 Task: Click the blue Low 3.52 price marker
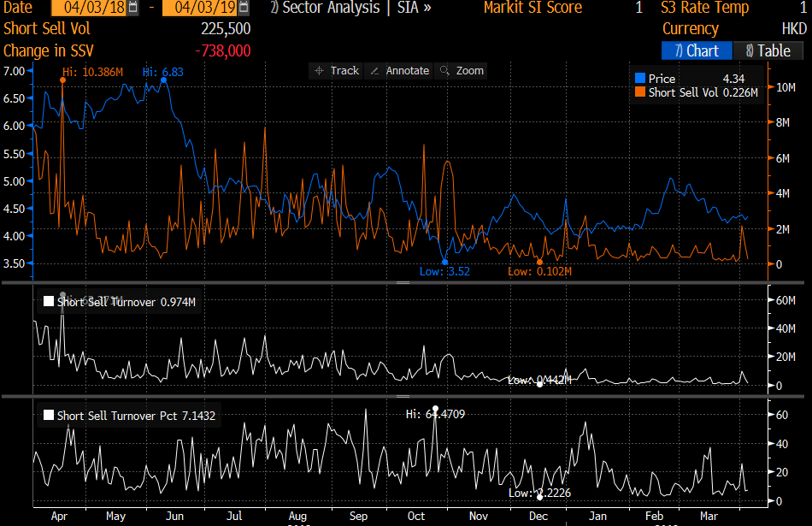tap(444, 262)
